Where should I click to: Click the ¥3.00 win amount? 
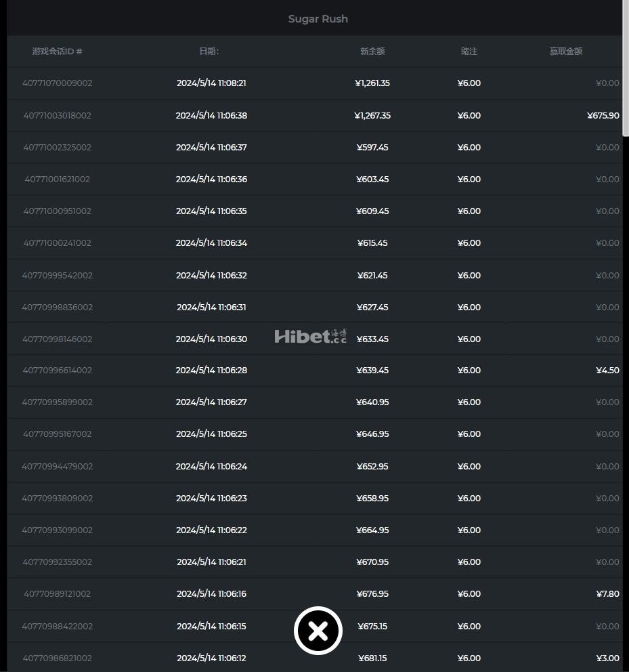(607, 658)
